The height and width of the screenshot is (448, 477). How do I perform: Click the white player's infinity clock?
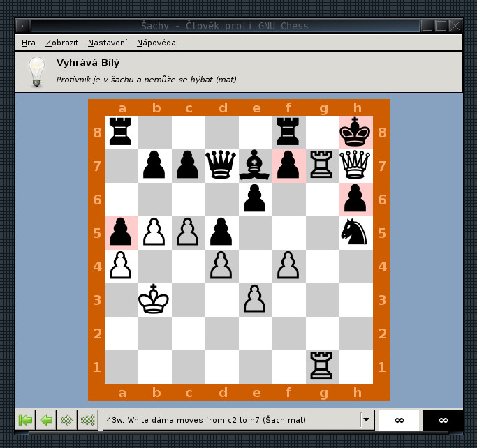tap(399, 420)
